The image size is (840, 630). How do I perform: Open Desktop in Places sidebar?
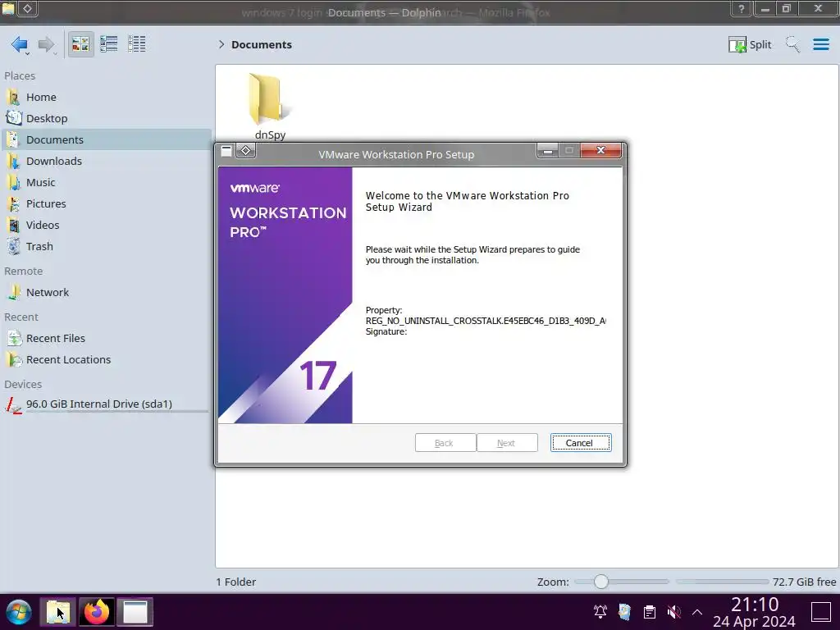click(106, 118)
